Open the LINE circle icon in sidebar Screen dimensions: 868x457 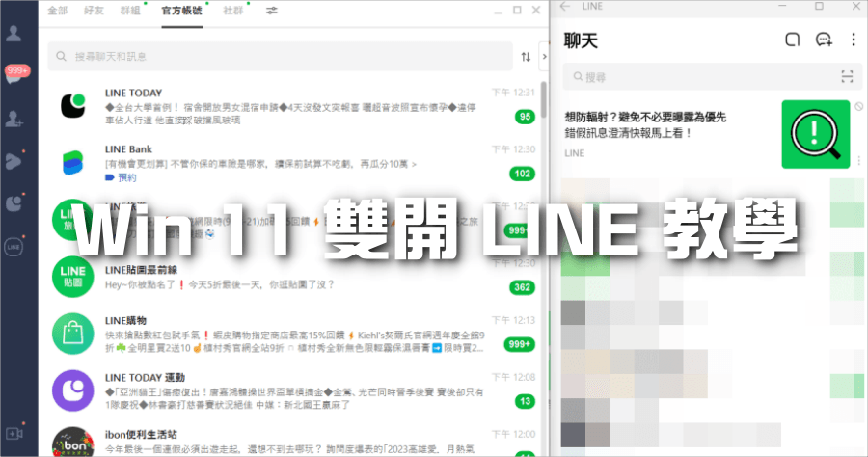pos(14,247)
